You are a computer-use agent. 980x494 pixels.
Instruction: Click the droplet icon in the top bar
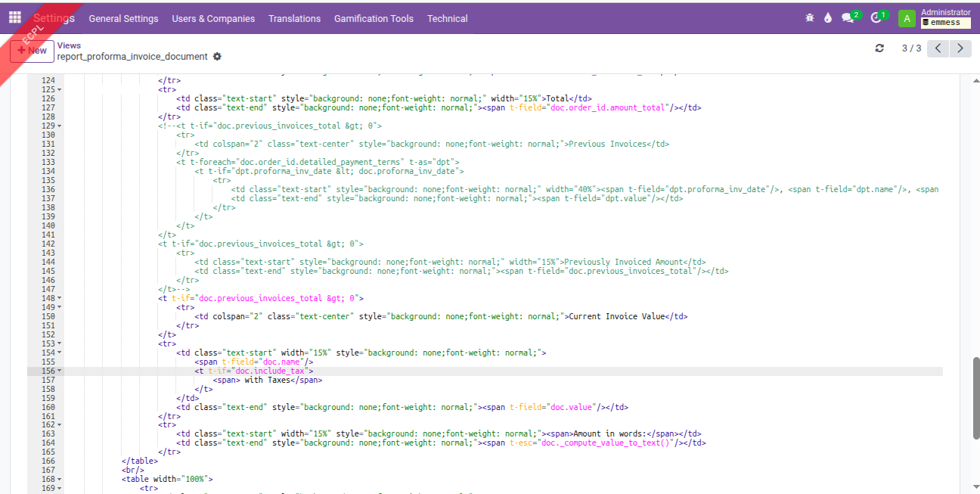828,18
